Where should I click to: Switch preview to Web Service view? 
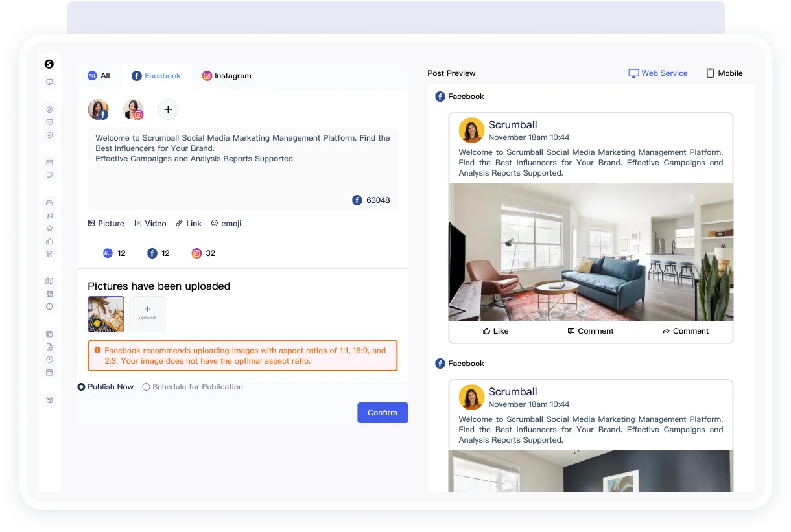tap(657, 73)
